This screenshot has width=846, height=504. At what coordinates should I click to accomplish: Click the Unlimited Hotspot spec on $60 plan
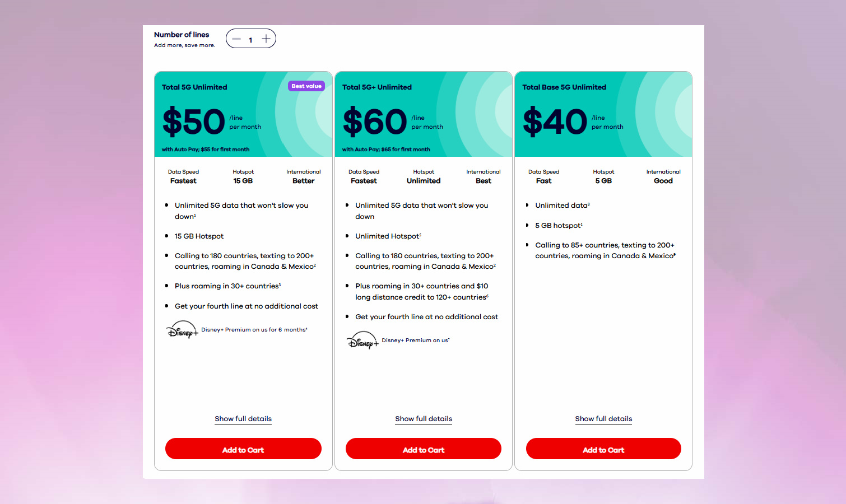click(423, 180)
